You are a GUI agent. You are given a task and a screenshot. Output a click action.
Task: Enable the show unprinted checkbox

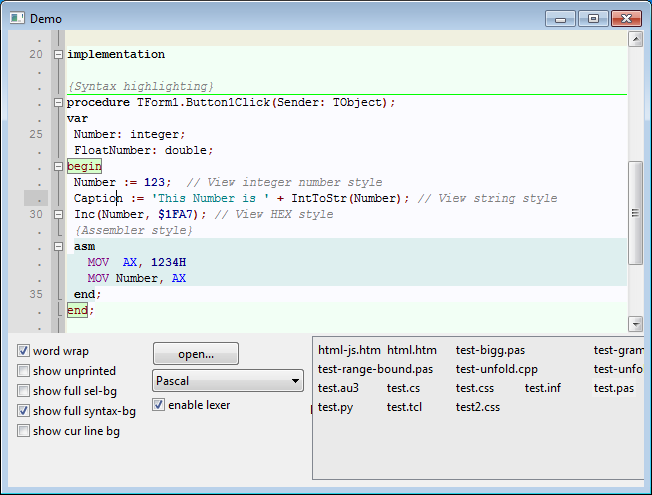tap(23, 371)
